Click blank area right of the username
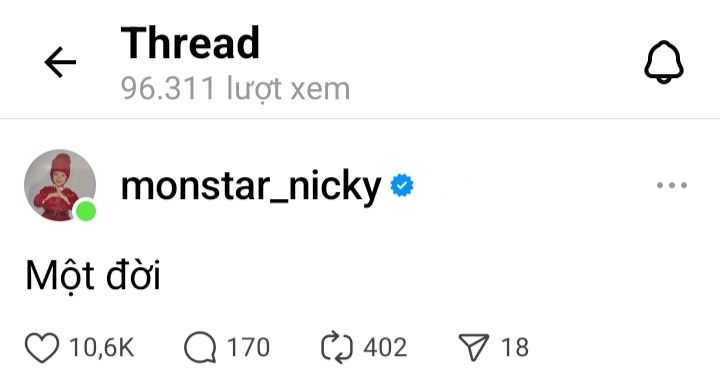This screenshot has height=389, width=720. click(533, 185)
